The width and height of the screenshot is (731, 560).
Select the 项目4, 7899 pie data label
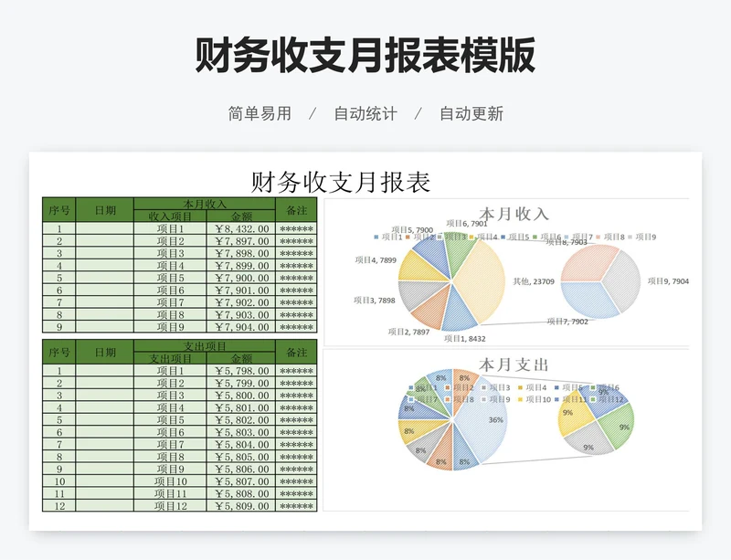click(x=376, y=260)
